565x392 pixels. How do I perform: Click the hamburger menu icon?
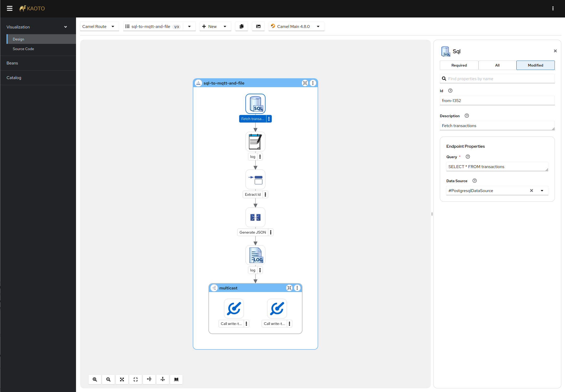coord(10,8)
